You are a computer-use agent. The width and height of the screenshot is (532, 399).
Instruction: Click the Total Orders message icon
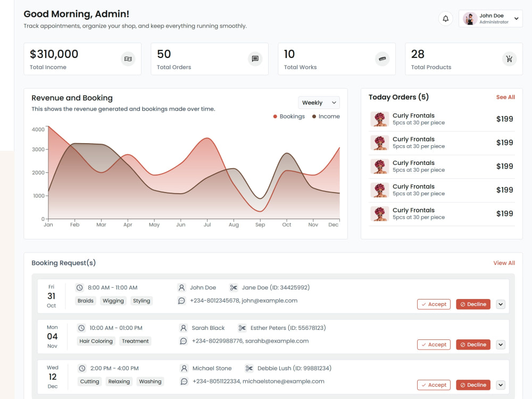255,59
